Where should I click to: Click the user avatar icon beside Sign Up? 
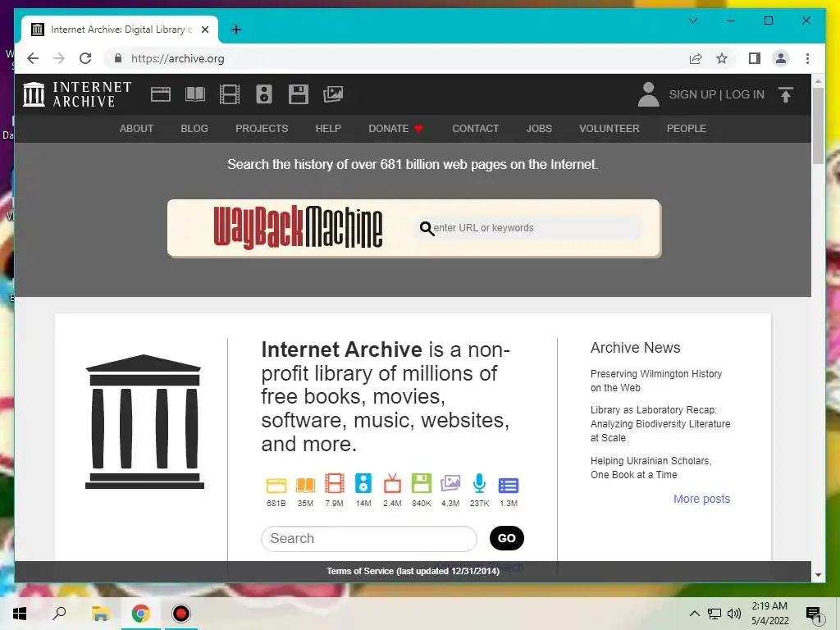[x=648, y=94]
